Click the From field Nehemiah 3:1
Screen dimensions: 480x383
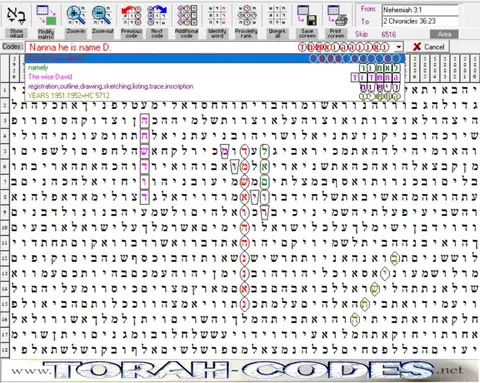coord(420,10)
